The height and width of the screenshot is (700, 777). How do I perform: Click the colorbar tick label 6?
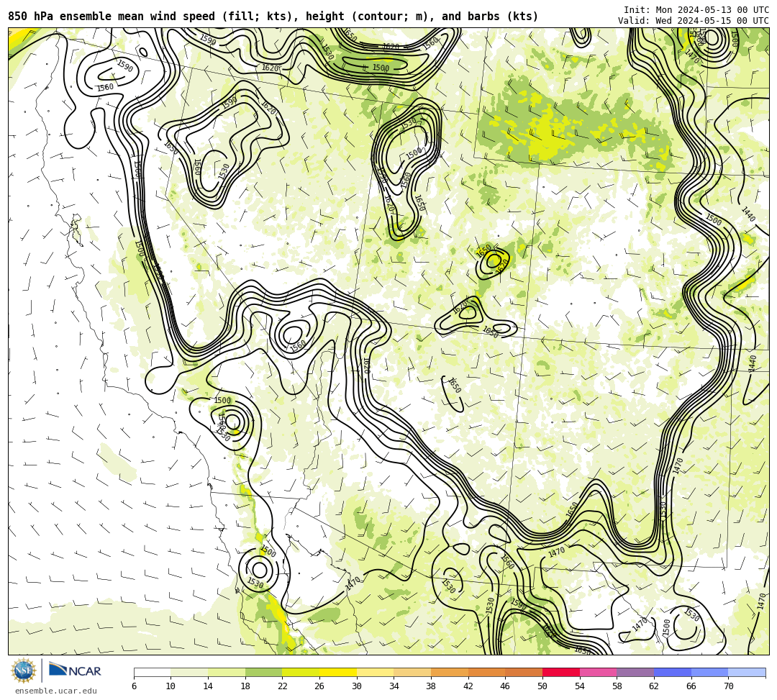click(134, 686)
